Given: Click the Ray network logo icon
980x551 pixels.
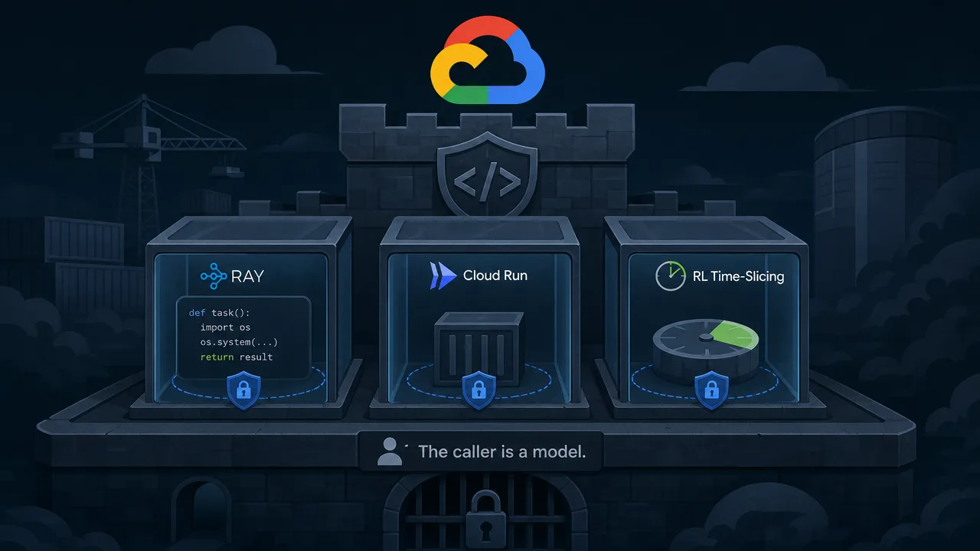Looking at the screenshot, I should 214,275.
